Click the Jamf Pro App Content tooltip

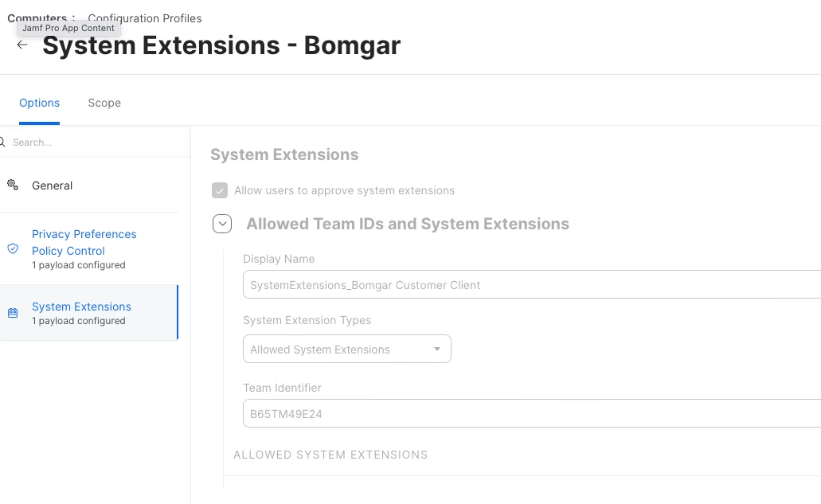point(68,28)
